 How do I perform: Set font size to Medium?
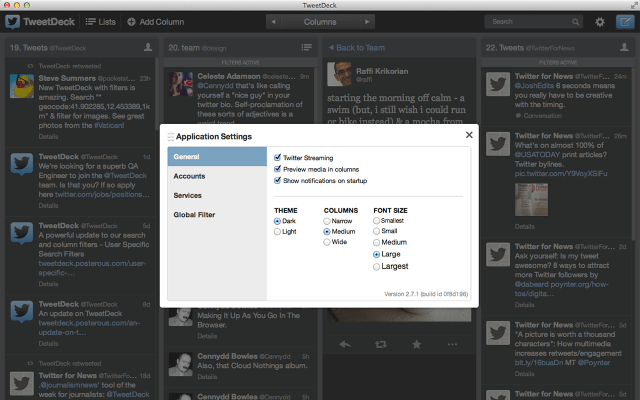tap(376, 242)
